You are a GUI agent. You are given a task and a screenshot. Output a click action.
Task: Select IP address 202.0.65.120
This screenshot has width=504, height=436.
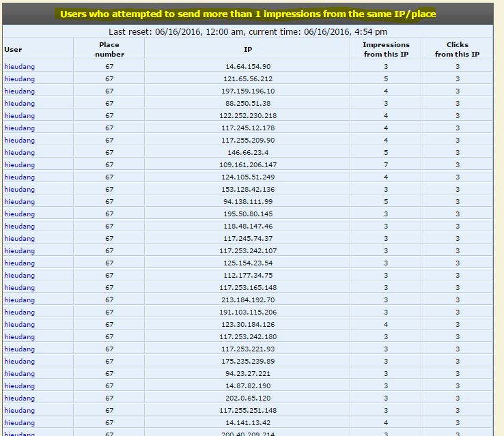[248, 398]
